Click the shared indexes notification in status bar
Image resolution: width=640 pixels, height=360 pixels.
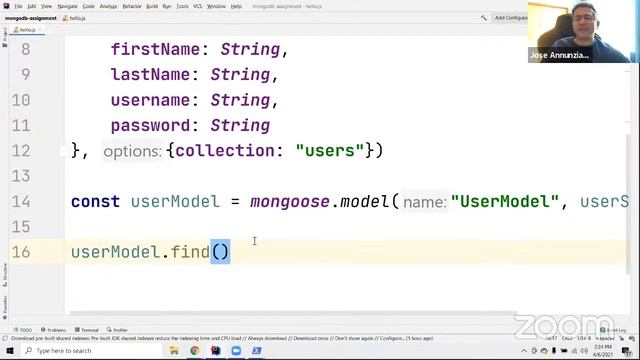222,338
